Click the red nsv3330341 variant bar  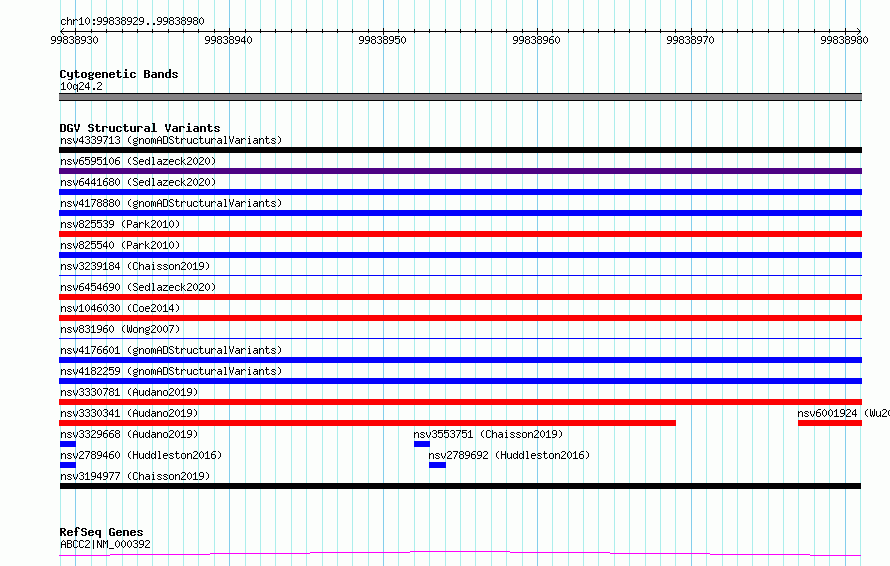[x=367, y=423]
